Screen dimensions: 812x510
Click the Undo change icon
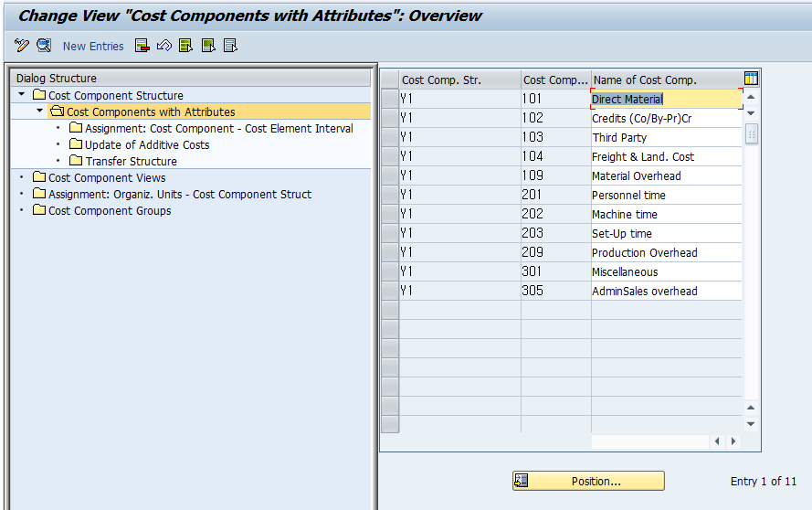pos(164,46)
